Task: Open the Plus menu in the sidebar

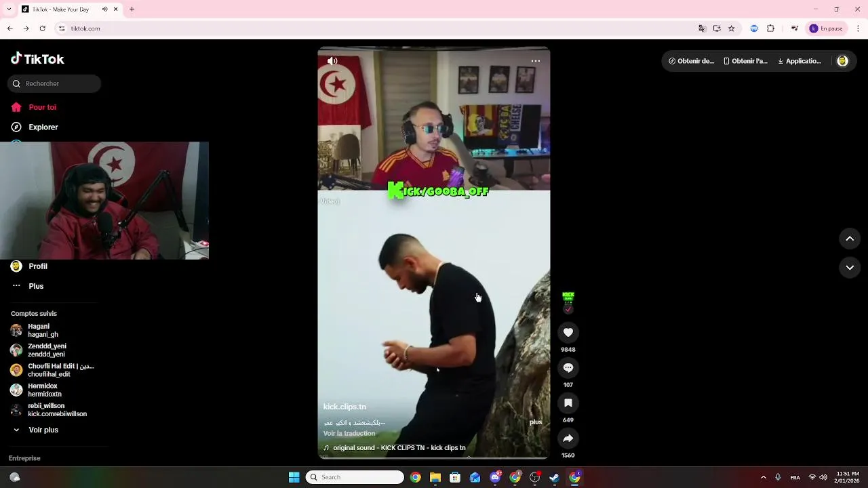Action: point(28,286)
